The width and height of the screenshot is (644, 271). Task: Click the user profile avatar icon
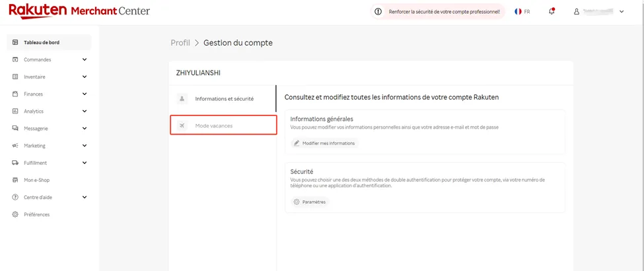pyautogui.click(x=576, y=12)
